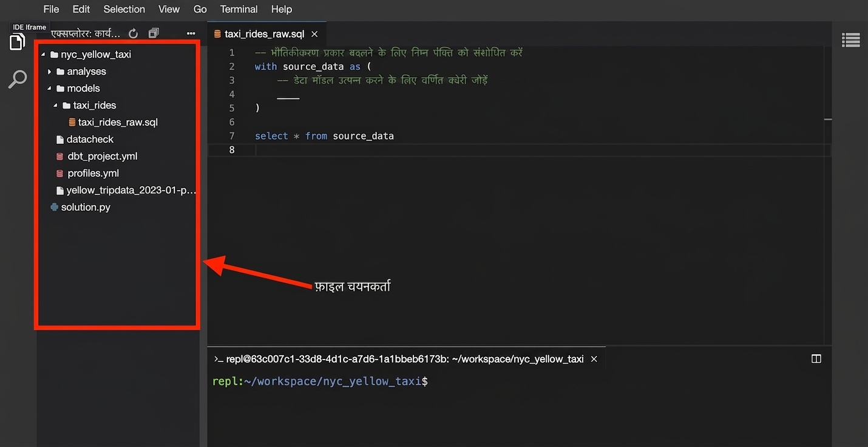Viewport: 868px width, 447px height.
Task: Click the analyses folder icon
Action: (x=60, y=71)
